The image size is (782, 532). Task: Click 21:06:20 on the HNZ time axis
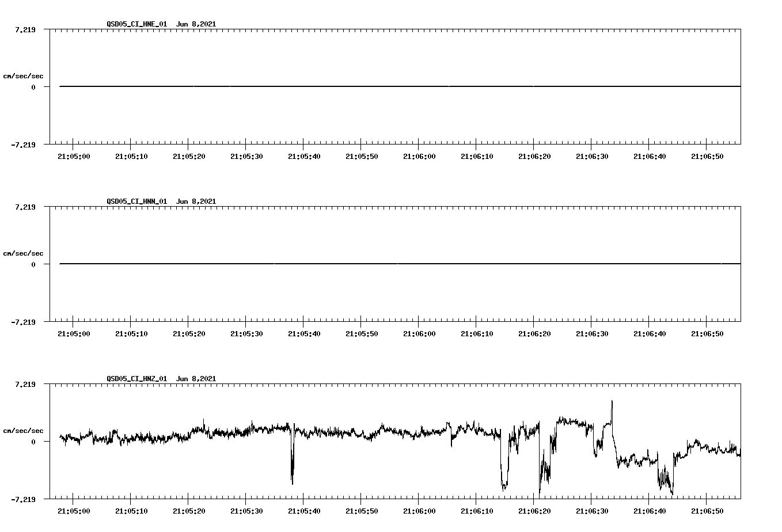point(534,511)
